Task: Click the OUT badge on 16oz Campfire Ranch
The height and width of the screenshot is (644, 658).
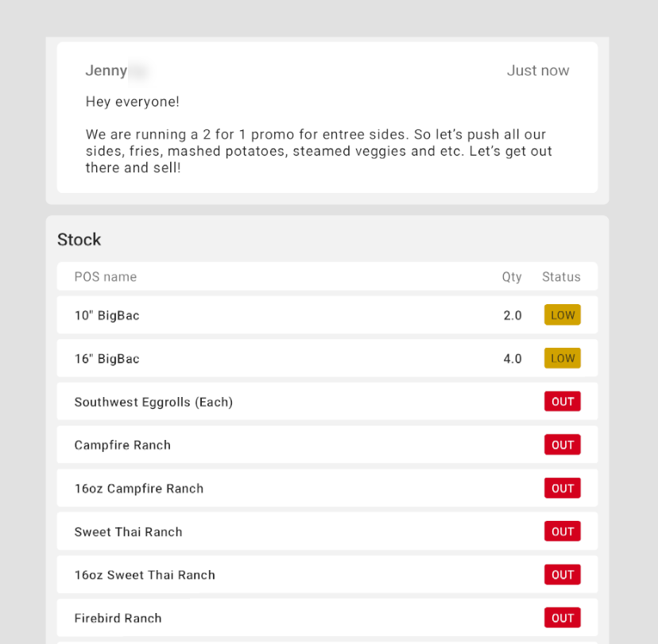Action: [x=562, y=488]
